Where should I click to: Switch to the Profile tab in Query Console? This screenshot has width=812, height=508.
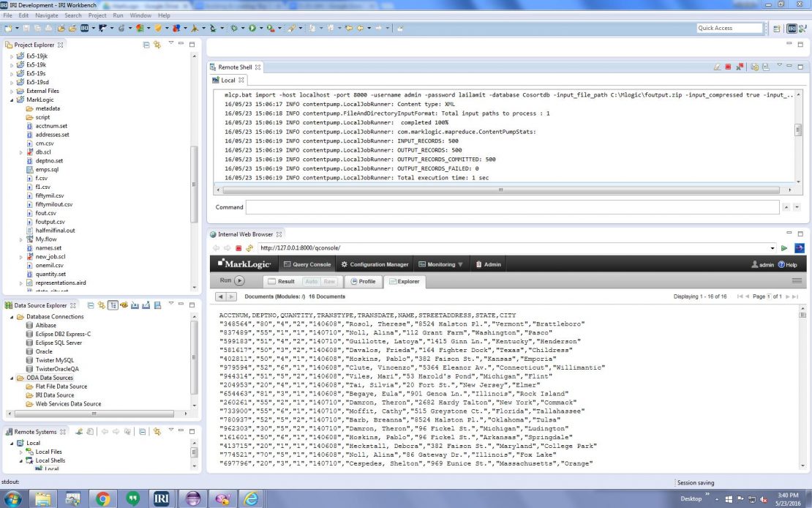pos(363,282)
